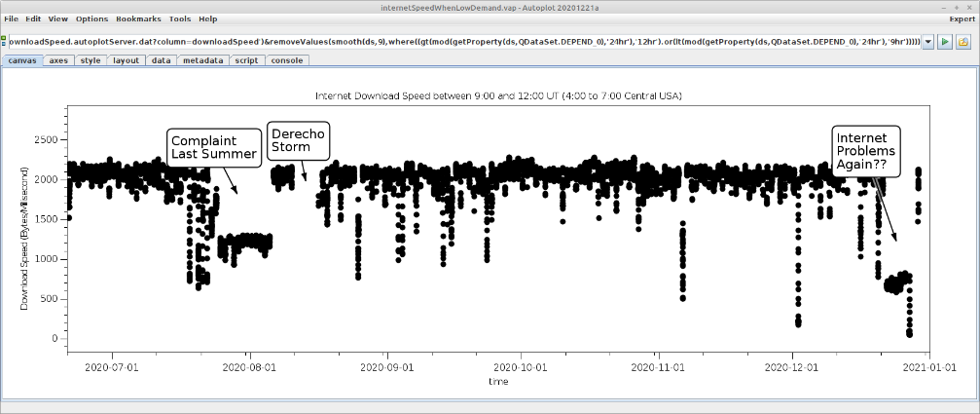
Task: Click the plot title Internet Download Speed
Action: click(x=498, y=96)
